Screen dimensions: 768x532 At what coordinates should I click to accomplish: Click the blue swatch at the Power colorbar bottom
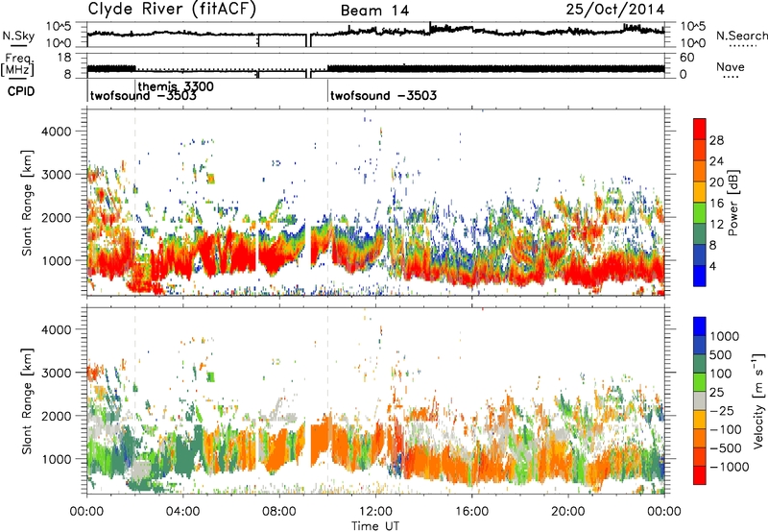tap(700, 276)
